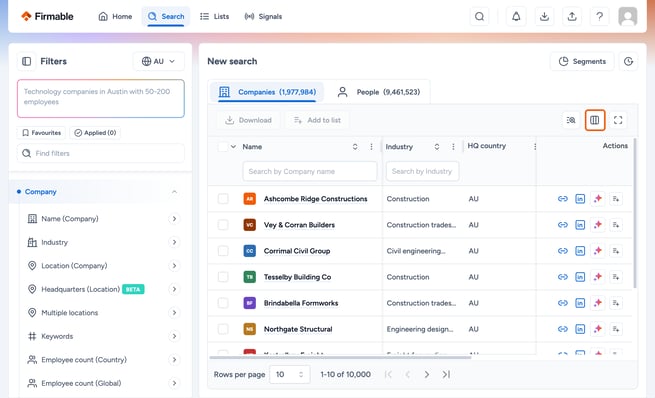Image resolution: width=655 pixels, height=398 pixels.
Task: Check the Brindabella Formworks row
Action: point(223,303)
